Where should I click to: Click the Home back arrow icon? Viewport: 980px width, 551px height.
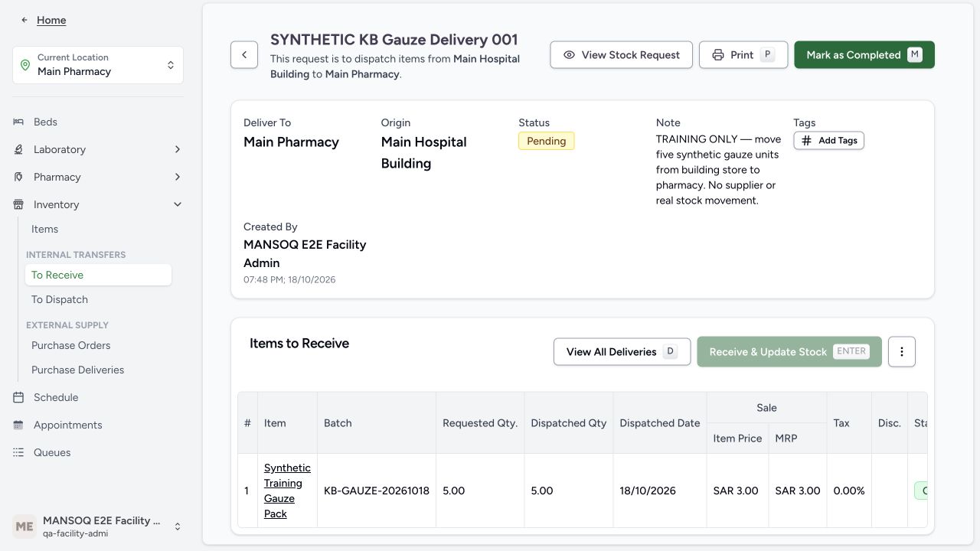[x=24, y=20]
